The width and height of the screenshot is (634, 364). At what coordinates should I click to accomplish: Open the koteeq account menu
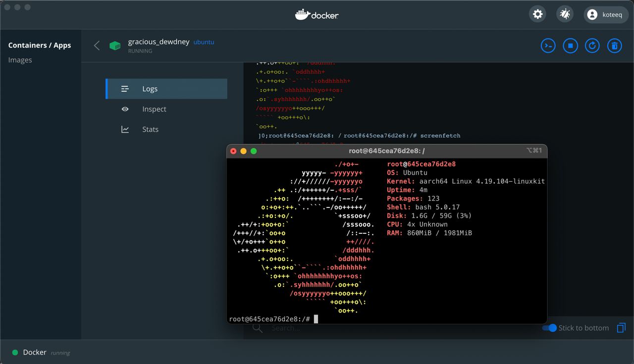pyautogui.click(x=606, y=15)
